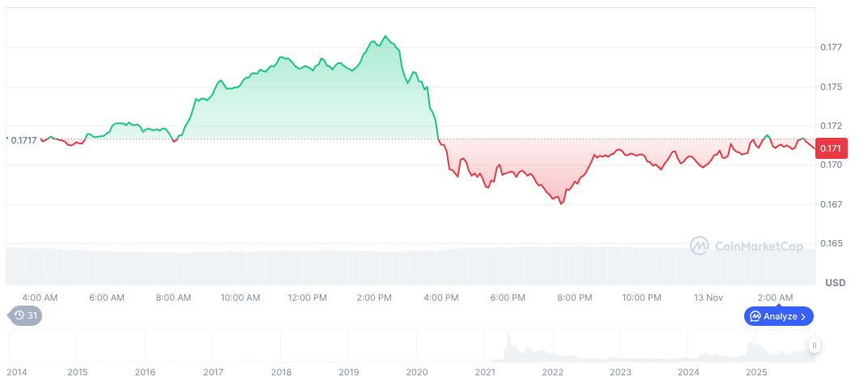The image size is (868, 381).
Task: Click the 0.177 price axis label
Action: [831, 47]
